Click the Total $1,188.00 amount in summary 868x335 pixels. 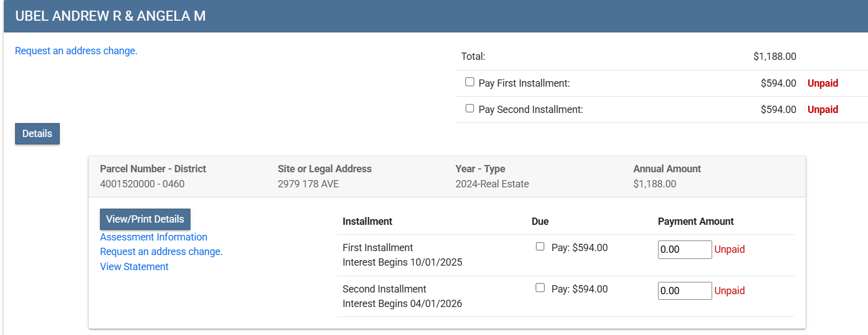tap(774, 56)
